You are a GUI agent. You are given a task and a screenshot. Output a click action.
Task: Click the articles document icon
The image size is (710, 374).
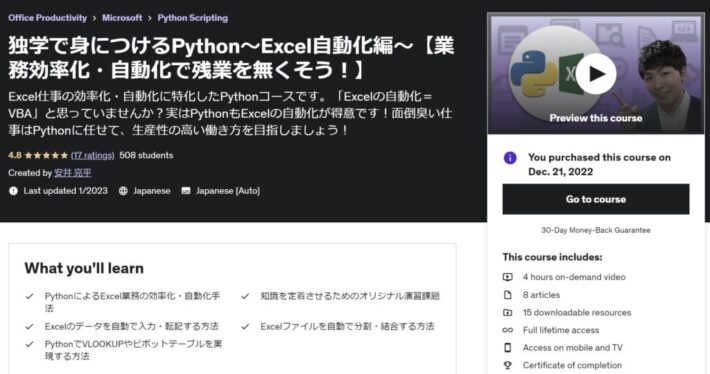coord(508,295)
